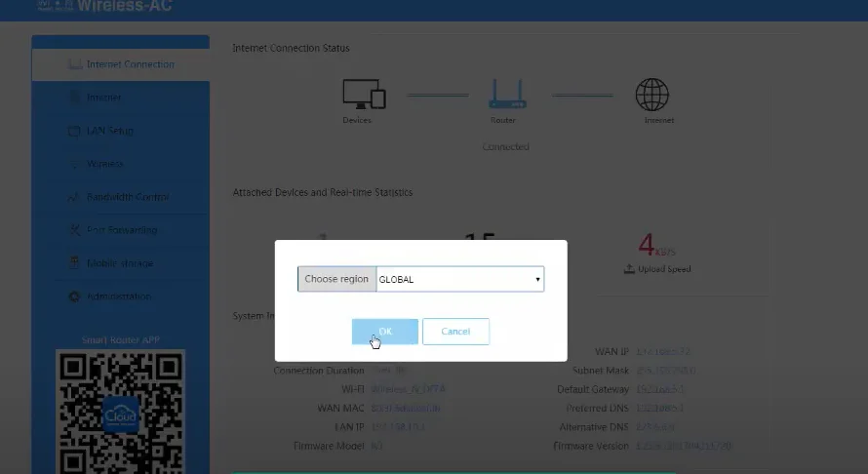Click the Mobile Storage sidebar icon
This screenshot has height=474, width=868.
pos(74,263)
